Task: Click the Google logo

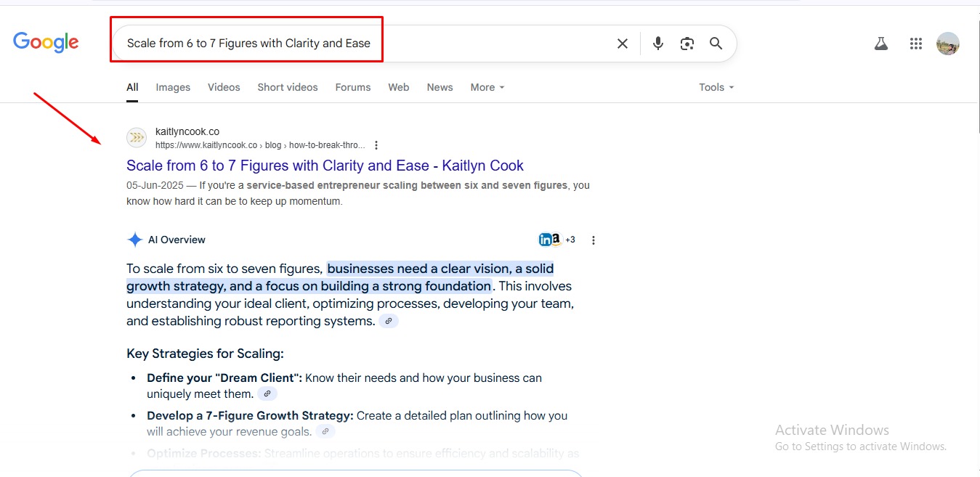Action: coord(46,43)
